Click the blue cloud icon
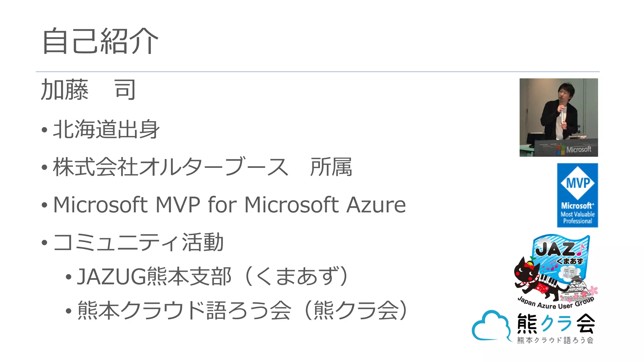 click(x=491, y=326)
